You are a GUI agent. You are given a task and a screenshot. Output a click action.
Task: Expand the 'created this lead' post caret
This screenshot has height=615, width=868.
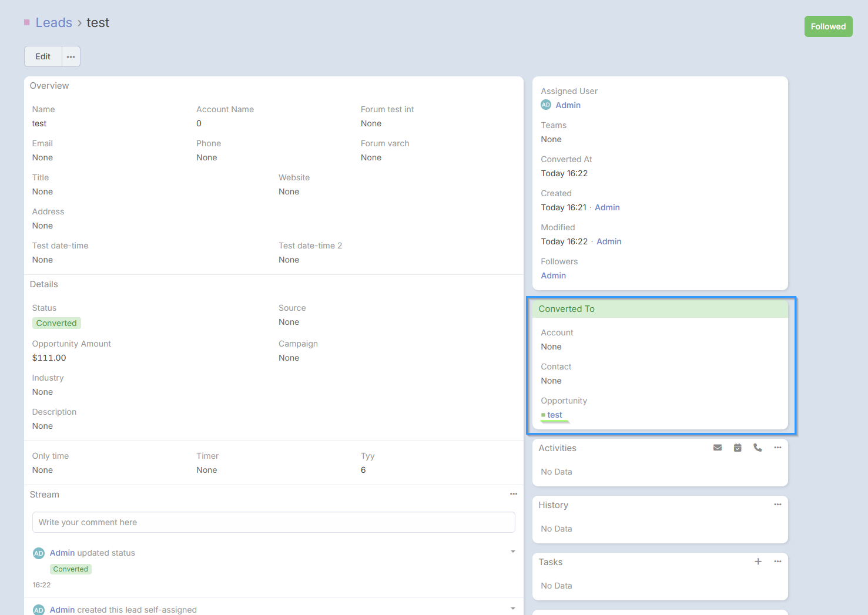(513, 609)
